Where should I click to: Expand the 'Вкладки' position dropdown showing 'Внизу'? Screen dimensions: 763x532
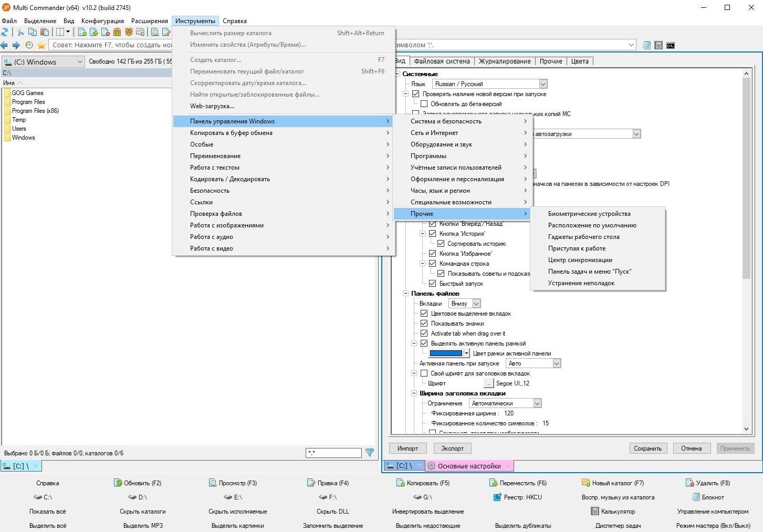tap(476, 304)
